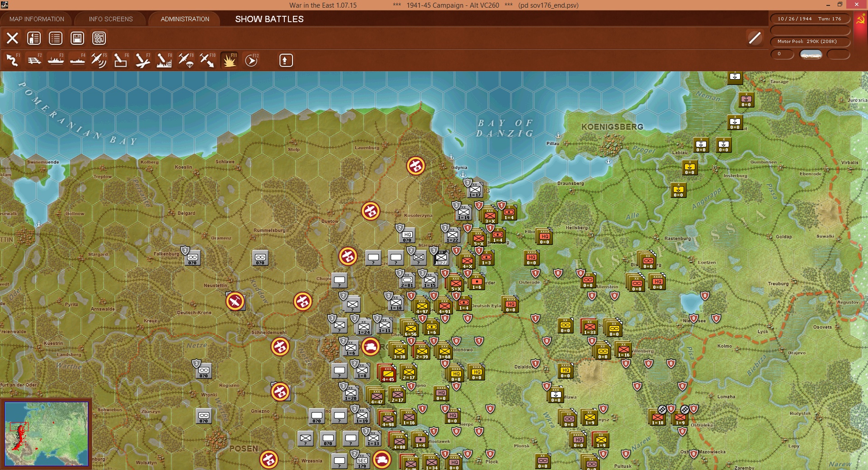The height and width of the screenshot is (470, 868).
Task: Select the Soviet unit counter labeled 1=33
Action: [590, 327]
